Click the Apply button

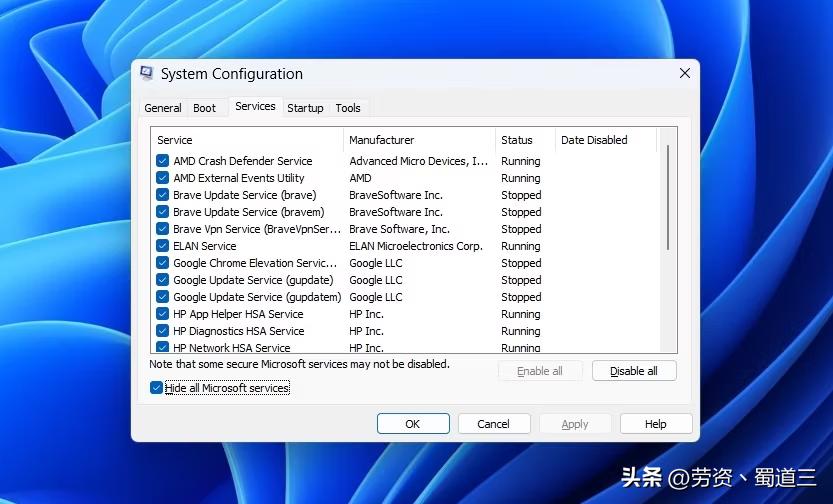click(575, 424)
